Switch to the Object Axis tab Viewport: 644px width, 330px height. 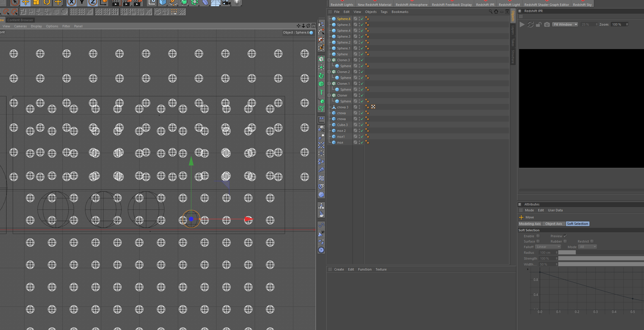[554, 224]
